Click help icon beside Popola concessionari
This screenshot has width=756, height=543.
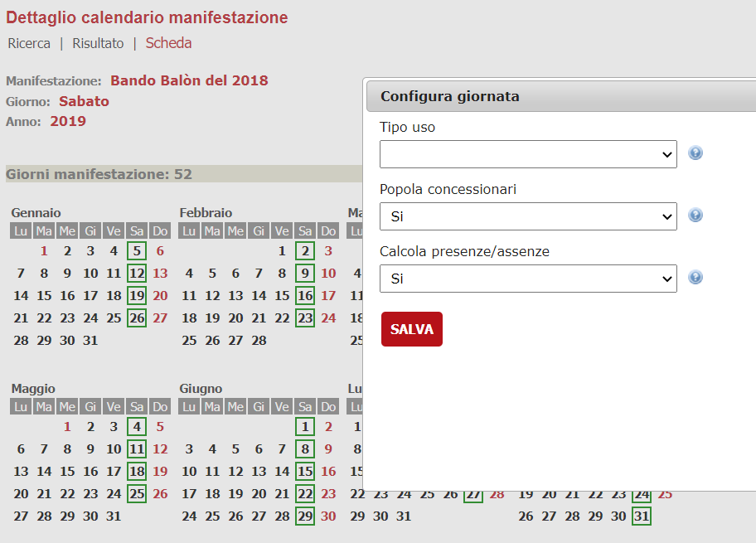(695, 215)
